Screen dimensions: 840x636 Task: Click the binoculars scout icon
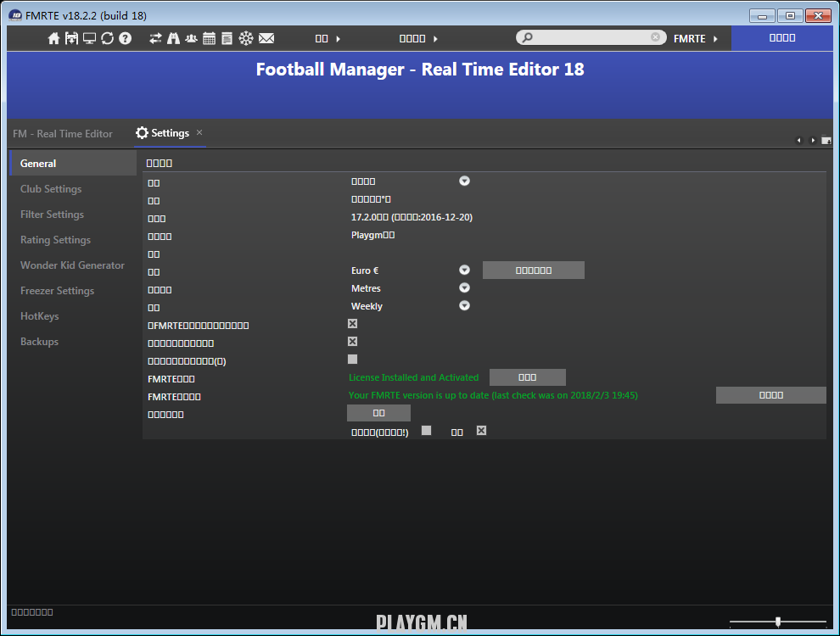pos(173,38)
